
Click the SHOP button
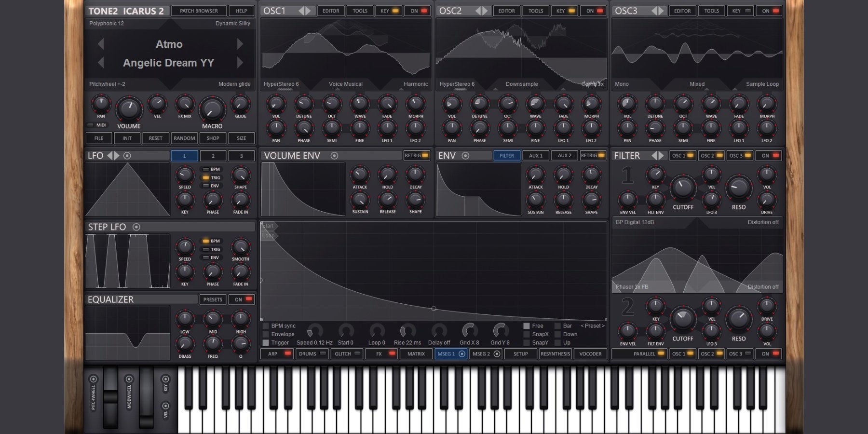point(213,138)
